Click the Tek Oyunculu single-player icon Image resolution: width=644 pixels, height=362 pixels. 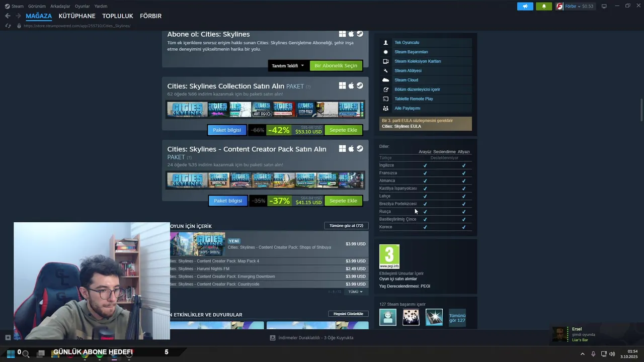(x=386, y=43)
